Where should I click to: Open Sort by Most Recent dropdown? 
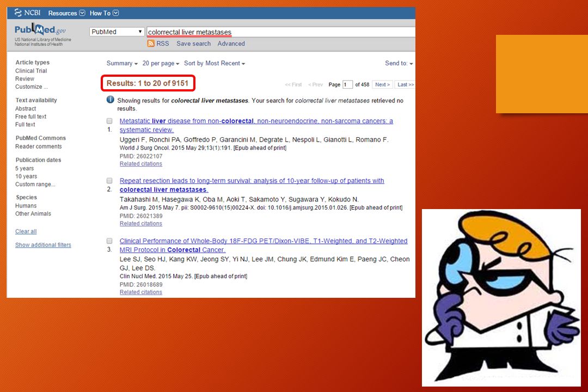click(214, 63)
